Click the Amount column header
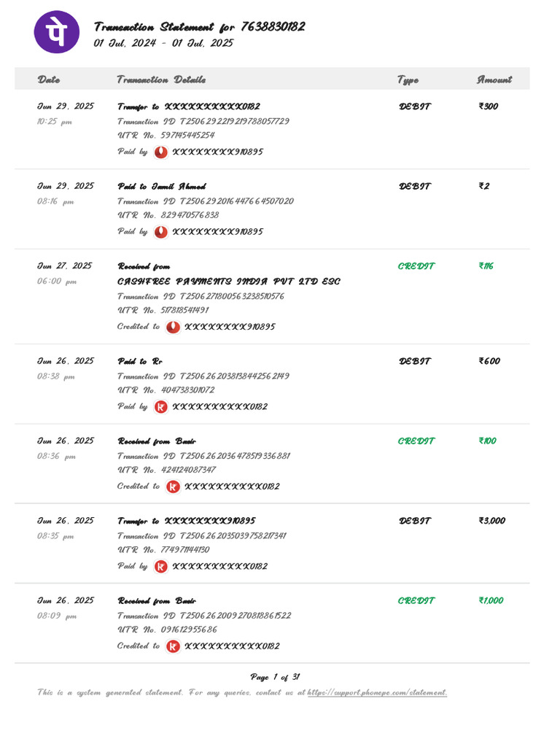The width and height of the screenshot is (560, 747). (494, 80)
